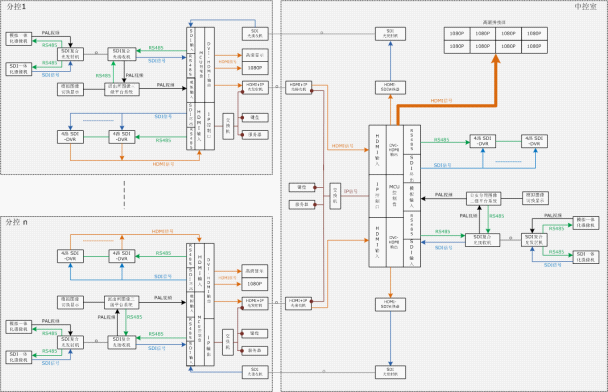The width and height of the screenshot is (608, 392).
Task: Select the SDI一体化摄像机 camera box in 分控1
Action: 19,69
